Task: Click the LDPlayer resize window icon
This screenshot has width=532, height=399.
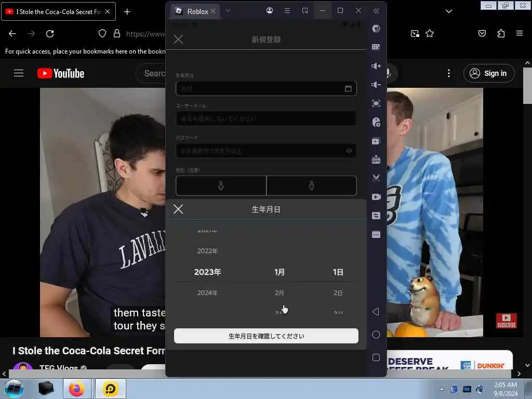Action: coord(304,10)
